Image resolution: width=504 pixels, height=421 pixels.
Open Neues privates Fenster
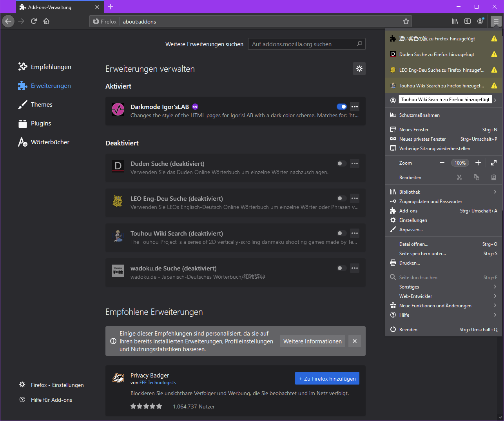coord(444,139)
